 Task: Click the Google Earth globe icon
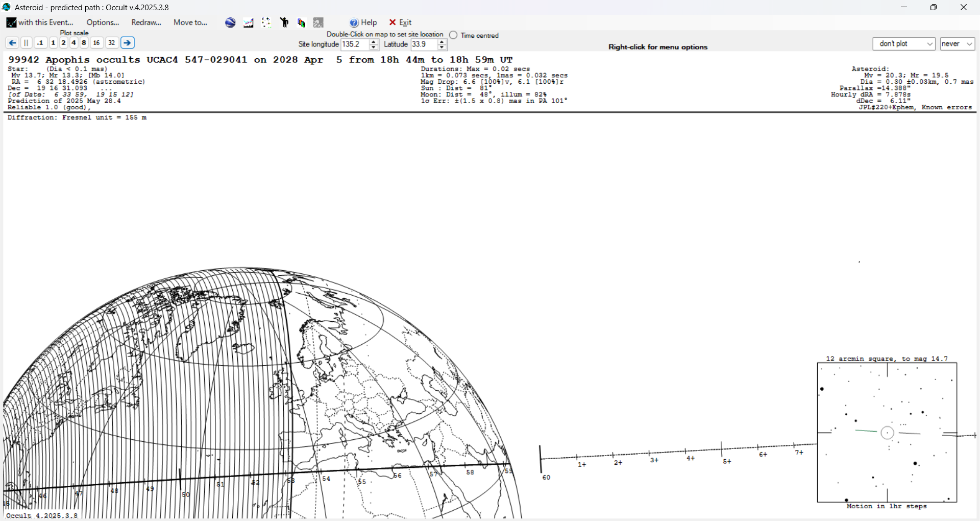tap(230, 22)
